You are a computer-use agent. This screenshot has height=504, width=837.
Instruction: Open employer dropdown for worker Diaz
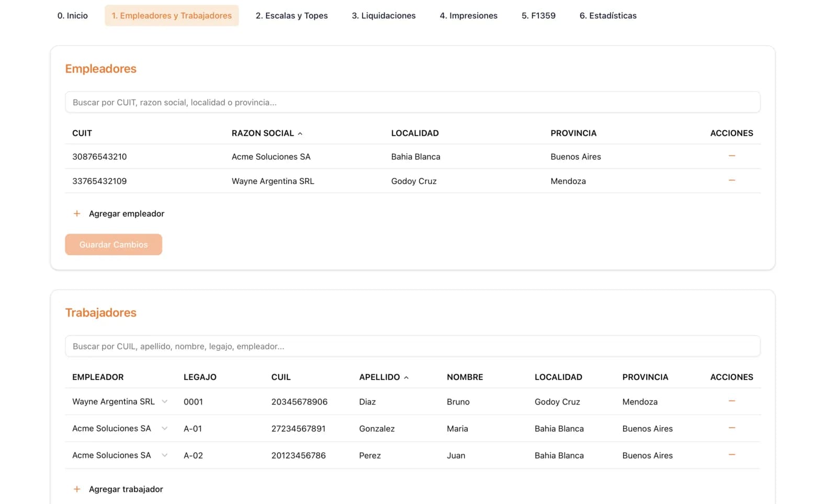point(165,402)
